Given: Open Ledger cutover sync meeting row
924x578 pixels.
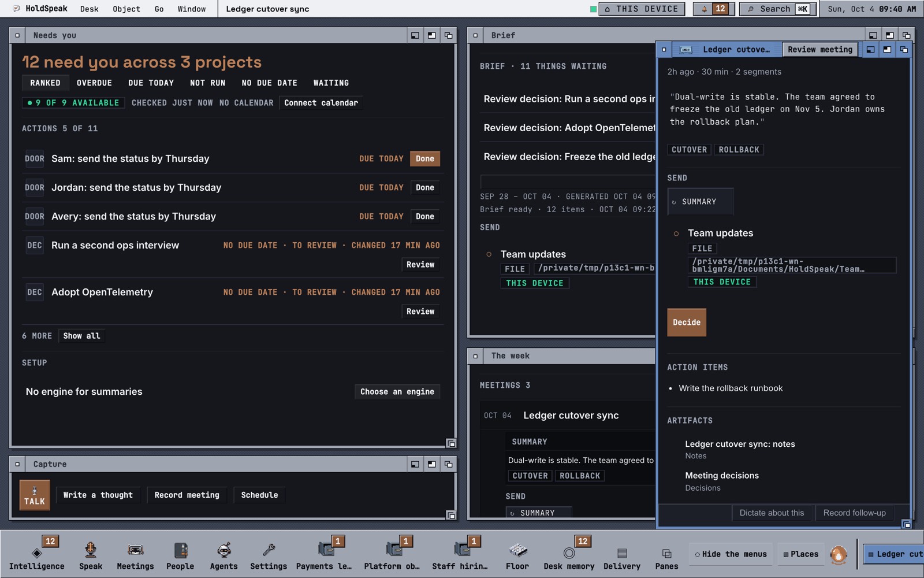Looking at the screenshot, I should pos(569,416).
